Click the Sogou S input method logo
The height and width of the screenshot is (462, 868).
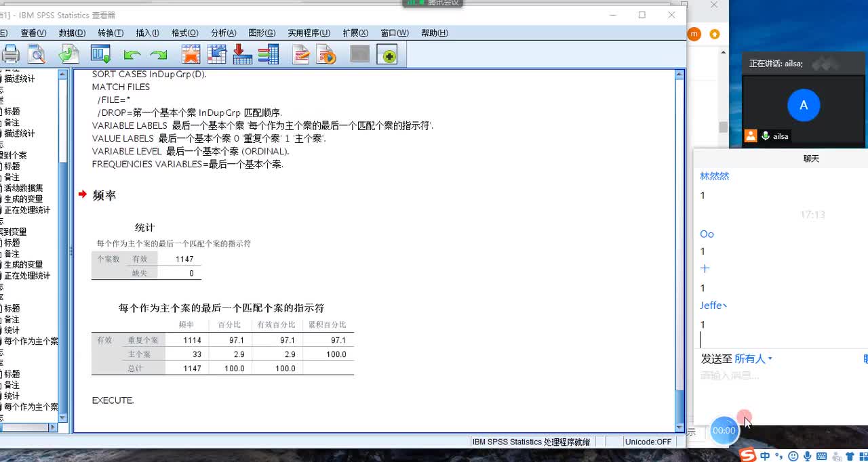[x=747, y=455]
